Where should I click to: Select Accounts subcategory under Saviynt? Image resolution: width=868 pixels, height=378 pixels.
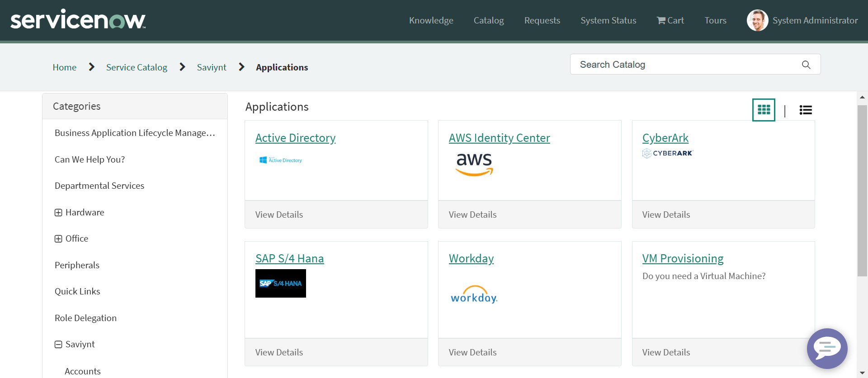pos(83,371)
